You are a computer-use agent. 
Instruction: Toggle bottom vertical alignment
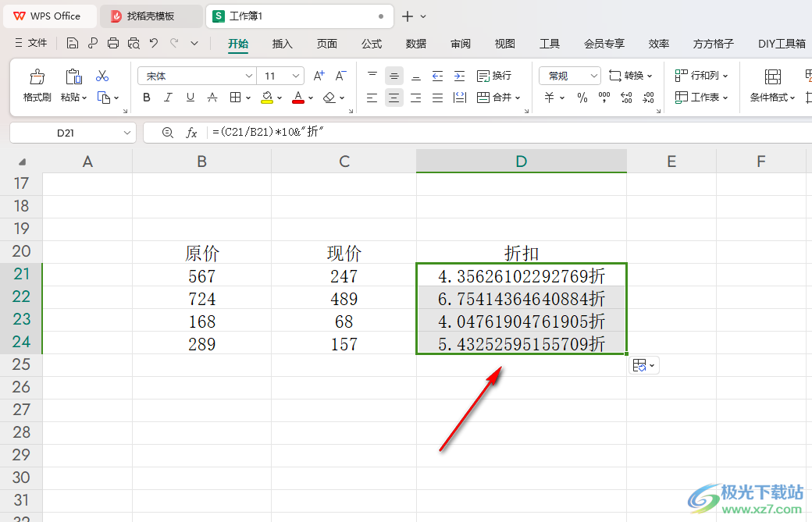[x=416, y=76]
